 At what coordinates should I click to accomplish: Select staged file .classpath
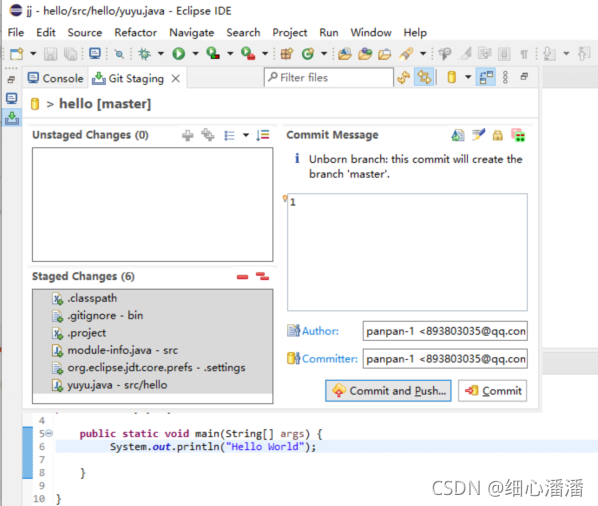pos(153,298)
